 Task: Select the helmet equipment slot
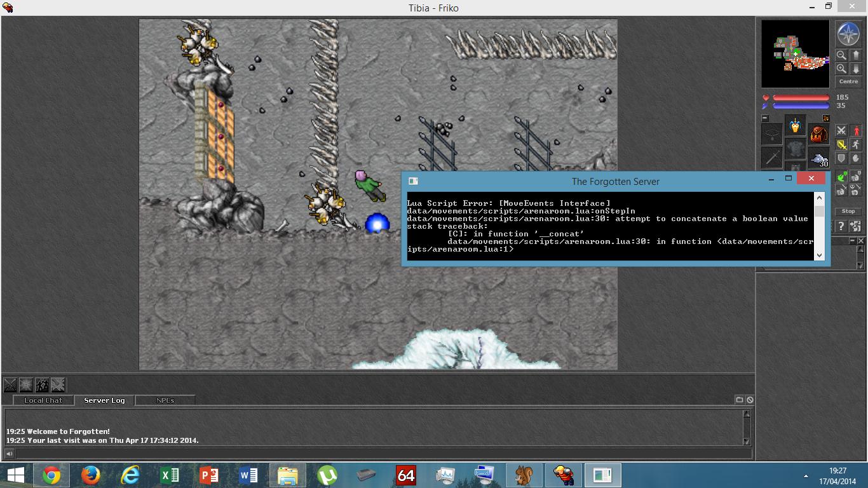796,125
